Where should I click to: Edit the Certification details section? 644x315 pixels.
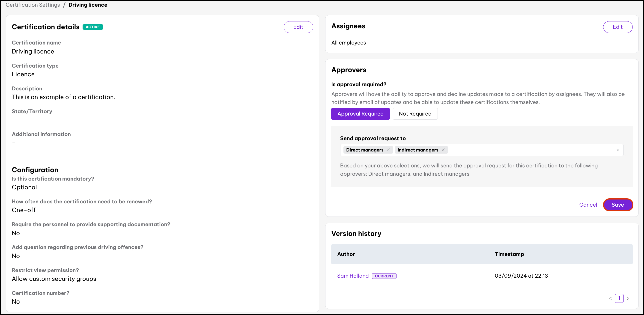pos(298,27)
